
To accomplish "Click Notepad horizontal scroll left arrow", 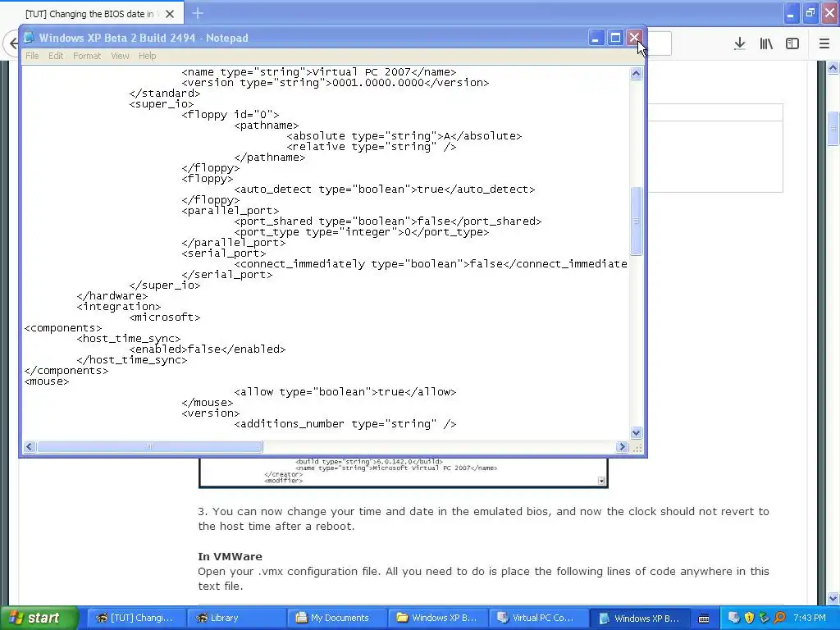I will [x=30, y=446].
